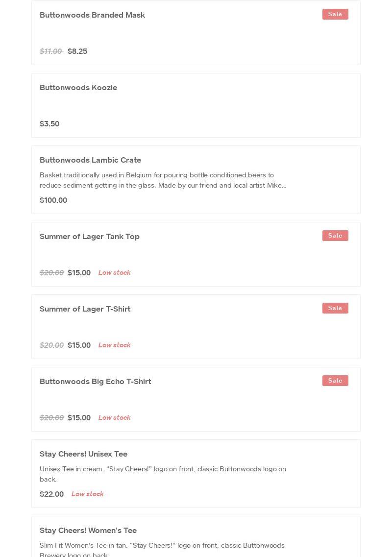The width and height of the screenshot is (392, 557).
Task: Click the Unisex Tee cream description text
Action: (163, 474)
